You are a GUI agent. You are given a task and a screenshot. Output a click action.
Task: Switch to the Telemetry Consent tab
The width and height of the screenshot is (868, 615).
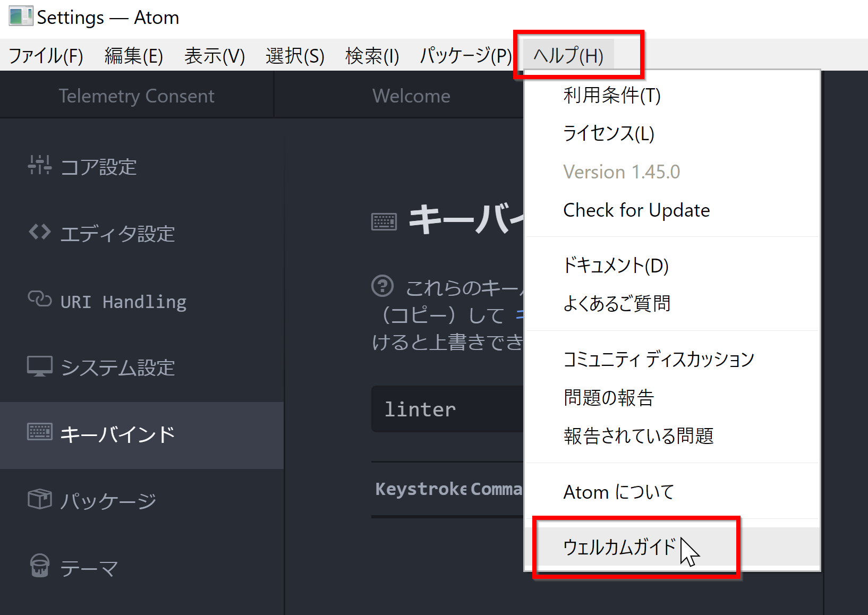137,96
